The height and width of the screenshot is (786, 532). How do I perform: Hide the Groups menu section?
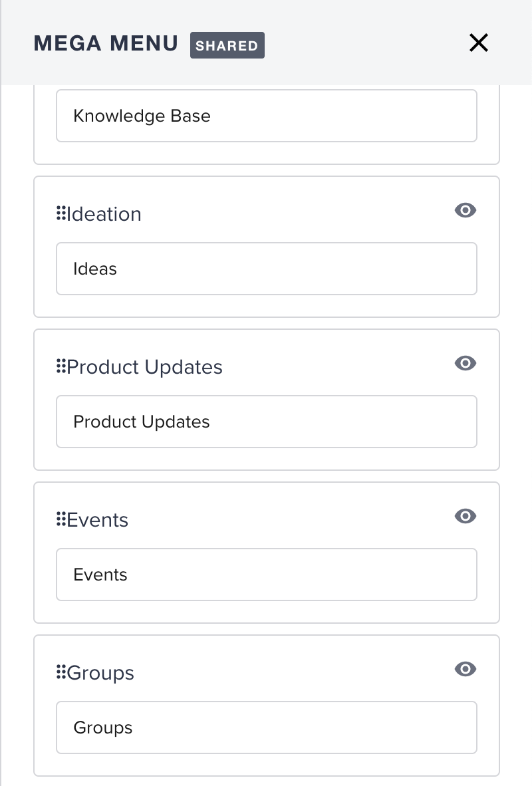click(x=465, y=669)
